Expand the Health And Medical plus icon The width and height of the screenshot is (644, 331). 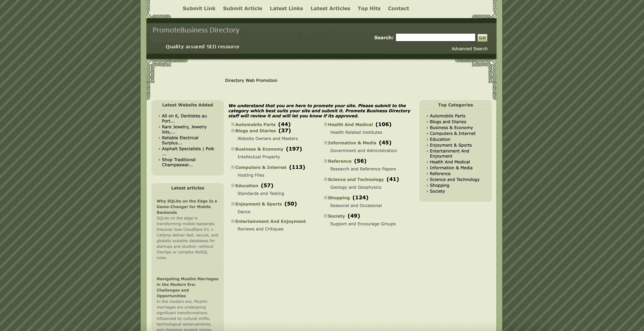pyautogui.click(x=326, y=124)
